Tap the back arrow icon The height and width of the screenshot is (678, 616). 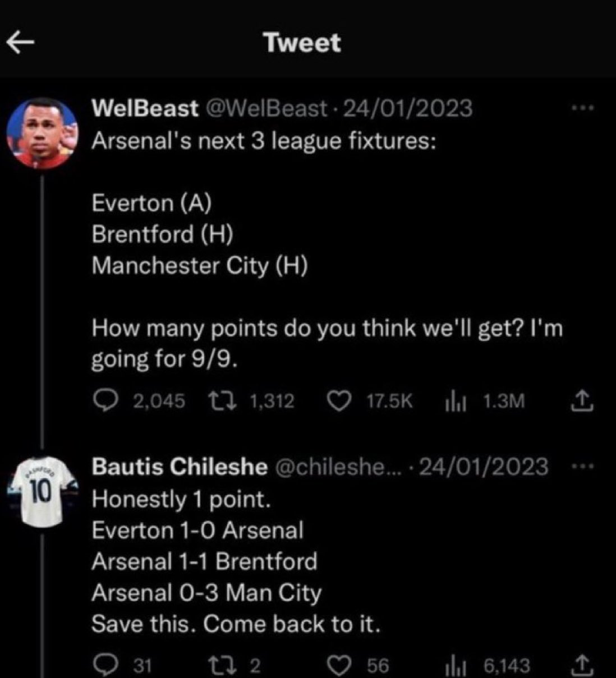click(x=20, y=44)
